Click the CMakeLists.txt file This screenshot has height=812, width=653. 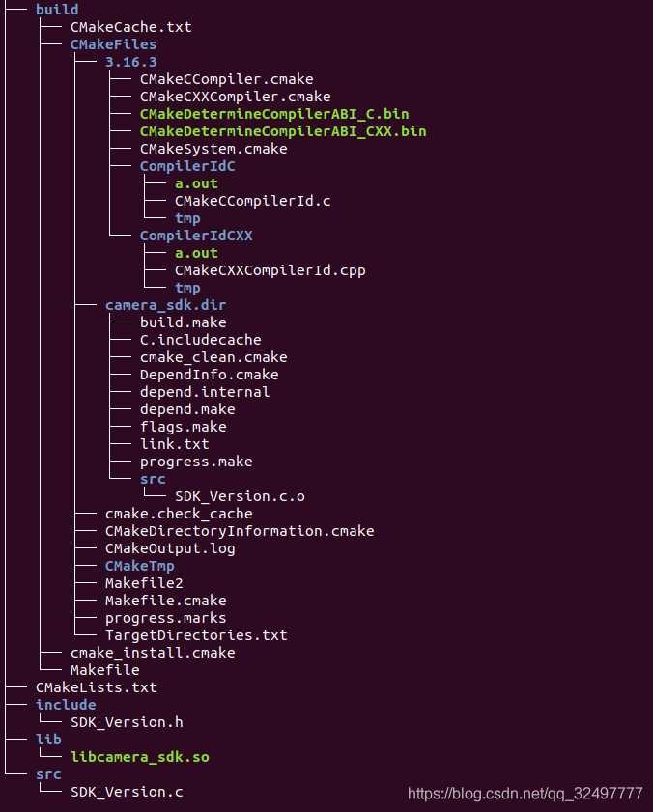coord(96,687)
